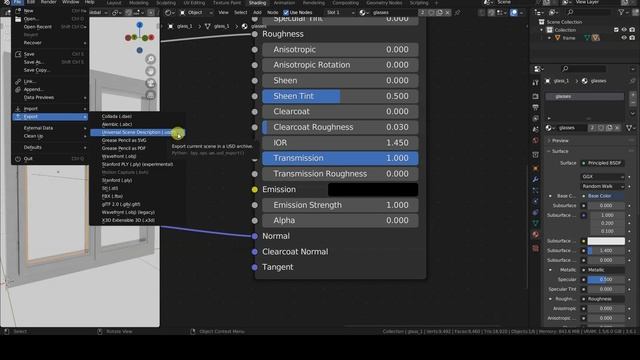Toggle exclude checkbox for Collection in outliner
The width and height of the screenshot is (640, 360).
click(x=616, y=30)
